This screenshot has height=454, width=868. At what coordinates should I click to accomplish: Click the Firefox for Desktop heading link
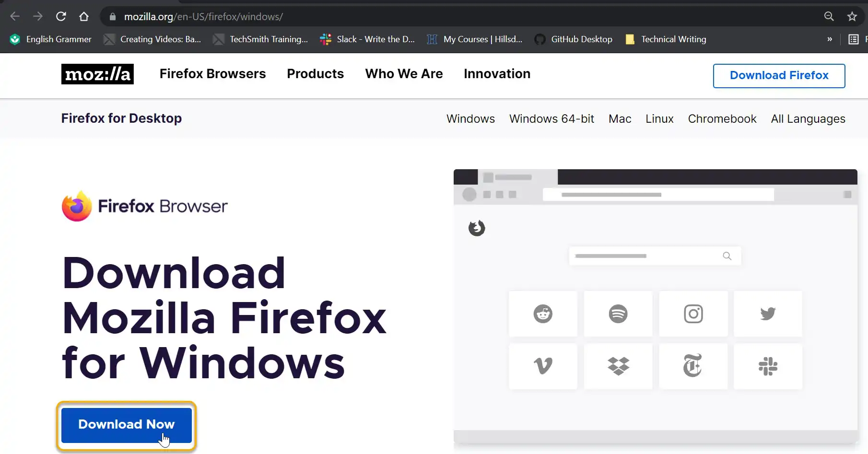(x=121, y=118)
